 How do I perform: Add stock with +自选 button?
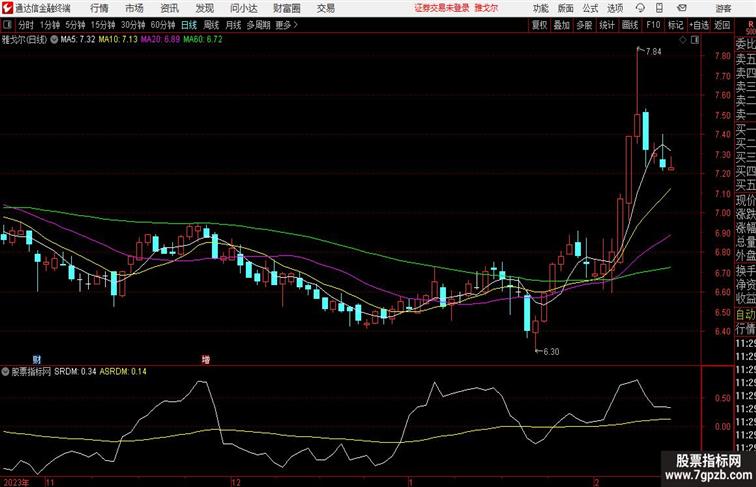(699, 25)
